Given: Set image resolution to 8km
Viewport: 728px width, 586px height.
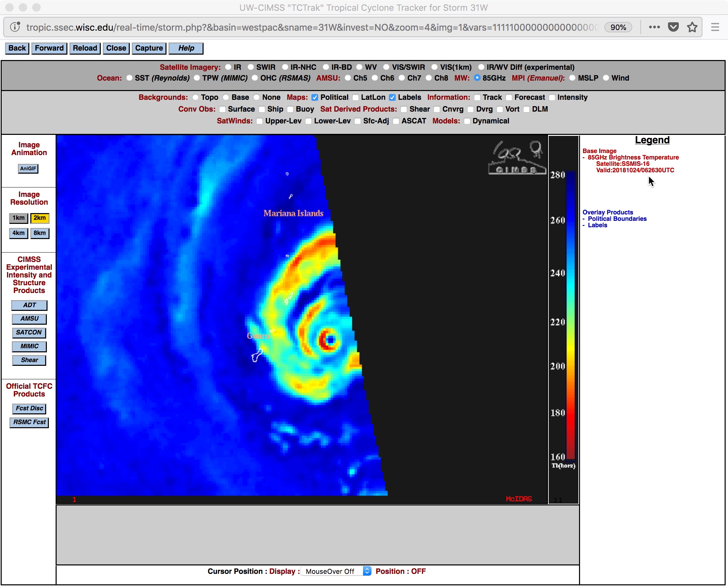Looking at the screenshot, I should point(40,233).
